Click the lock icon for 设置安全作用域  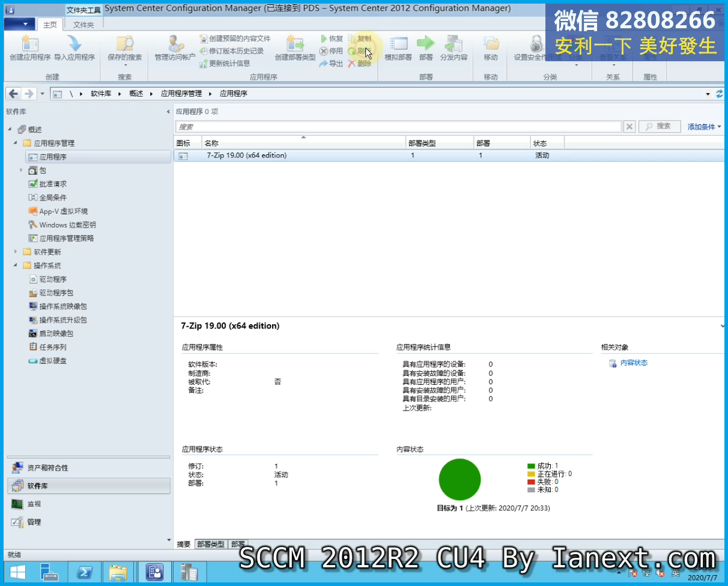[x=536, y=44]
